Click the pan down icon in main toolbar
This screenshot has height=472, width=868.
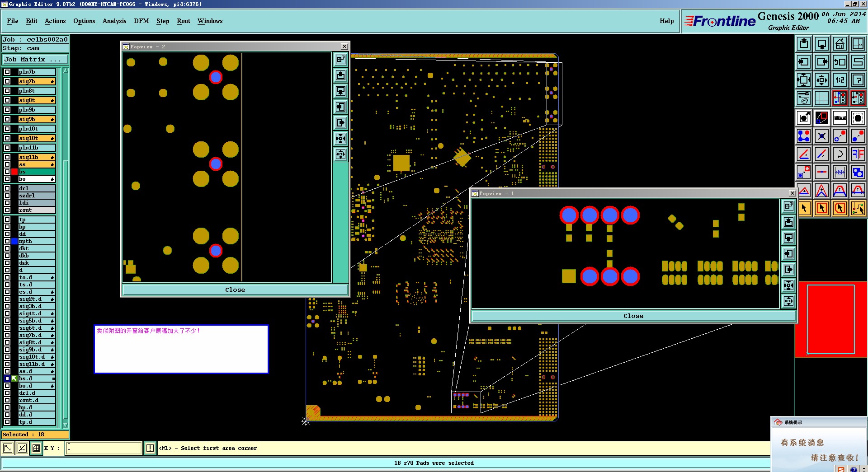tap(822, 44)
